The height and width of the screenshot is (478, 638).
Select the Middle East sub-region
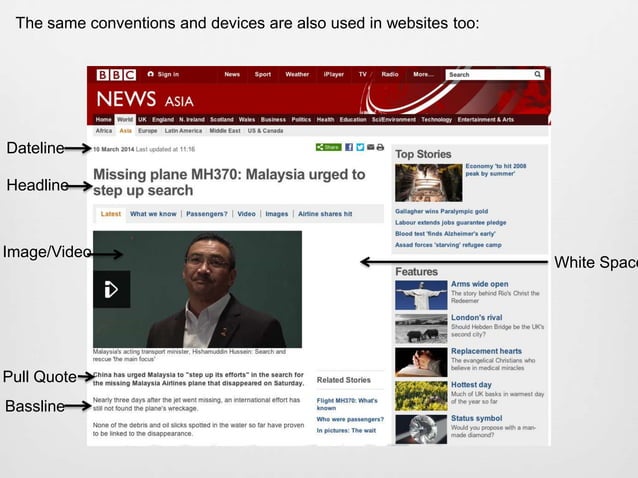(x=225, y=131)
